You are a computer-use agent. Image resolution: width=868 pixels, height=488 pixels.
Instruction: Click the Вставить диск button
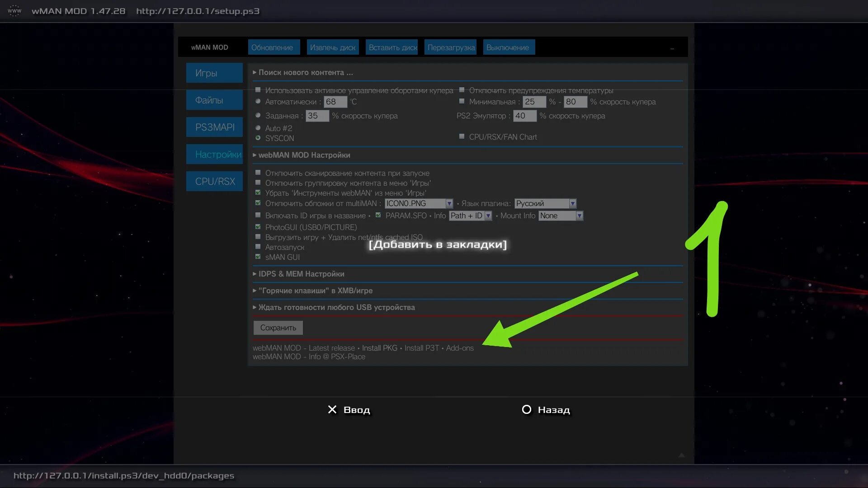[392, 47]
